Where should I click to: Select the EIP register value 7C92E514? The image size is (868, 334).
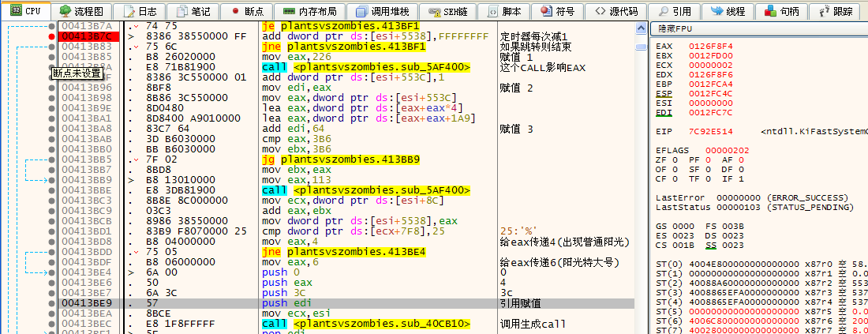tap(711, 132)
